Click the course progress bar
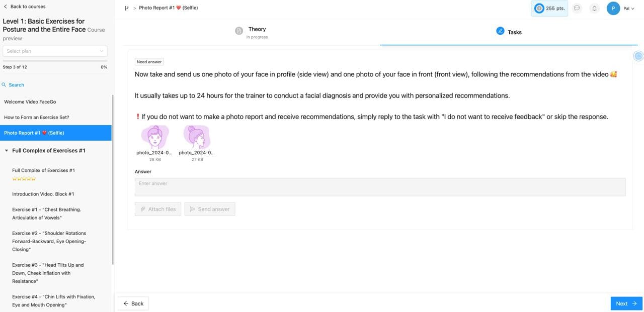 pyautogui.click(x=55, y=61)
